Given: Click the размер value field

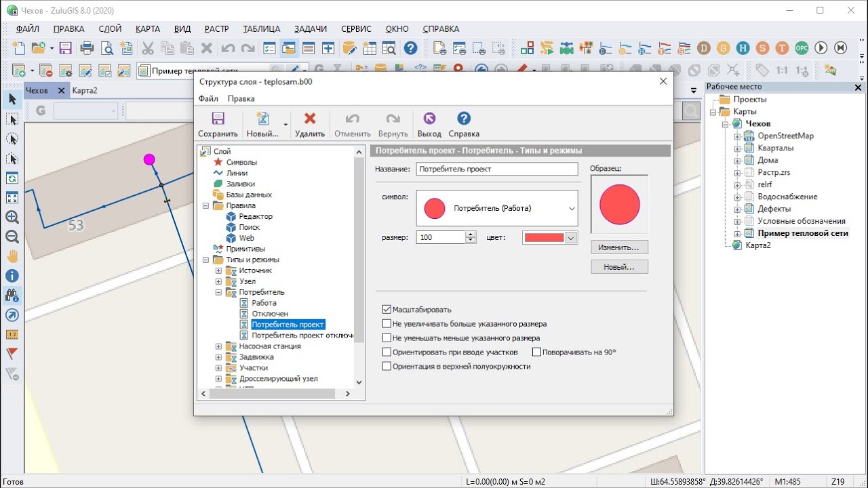Looking at the screenshot, I should [441, 237].
